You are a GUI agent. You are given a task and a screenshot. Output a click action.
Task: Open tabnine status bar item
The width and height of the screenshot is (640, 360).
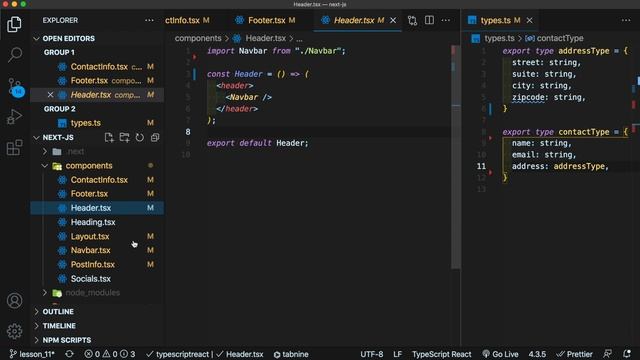point(291,354)
